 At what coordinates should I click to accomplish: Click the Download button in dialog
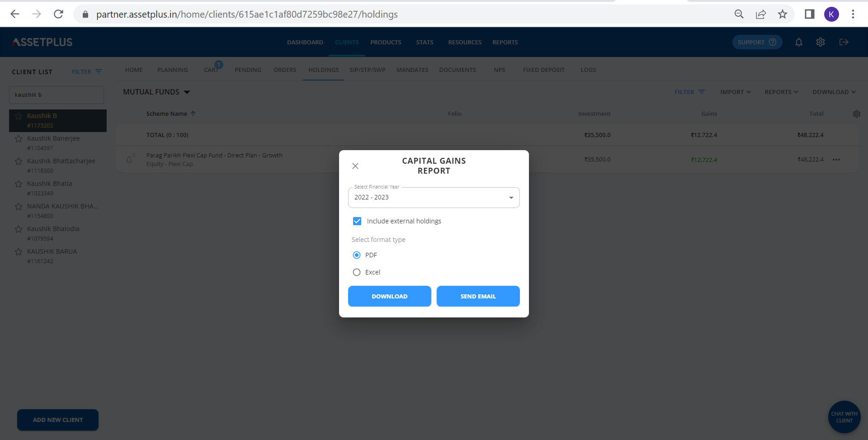[x=390, y=296]
